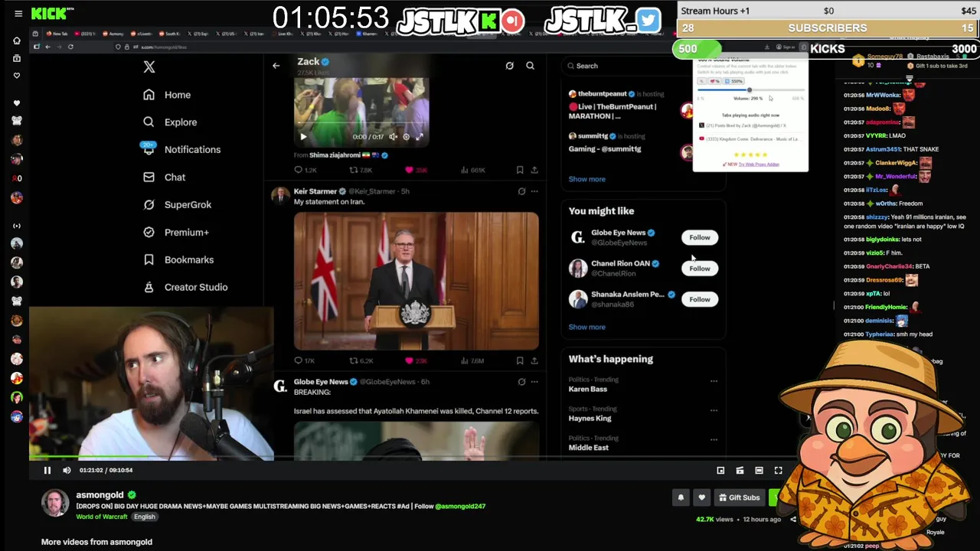Expand You might like with Show more
980x551 pixels.
tap(586, 327)
